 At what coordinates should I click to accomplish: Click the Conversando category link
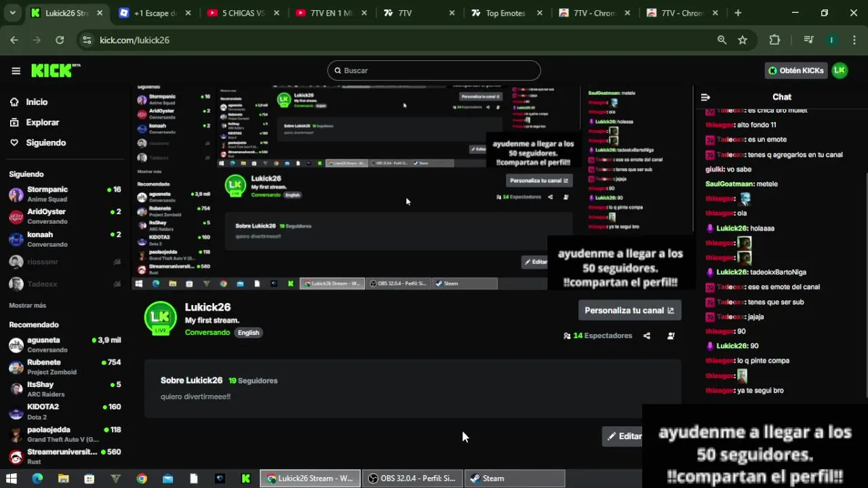click(x=208, y=333)
